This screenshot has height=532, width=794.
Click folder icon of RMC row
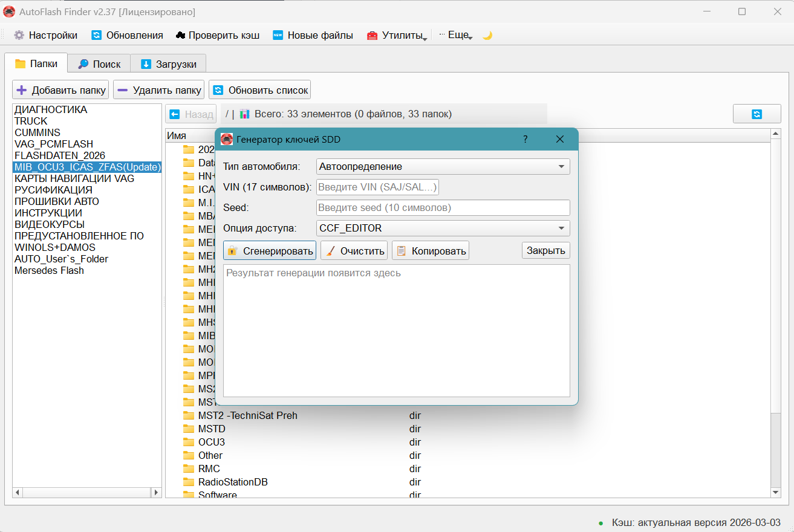(x=189, y=469)
